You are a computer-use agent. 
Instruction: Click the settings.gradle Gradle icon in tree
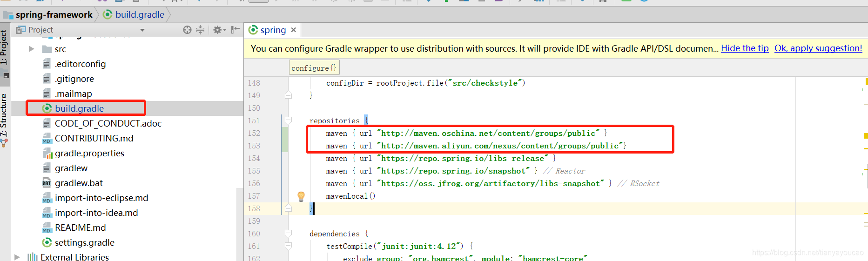point(47,242)
